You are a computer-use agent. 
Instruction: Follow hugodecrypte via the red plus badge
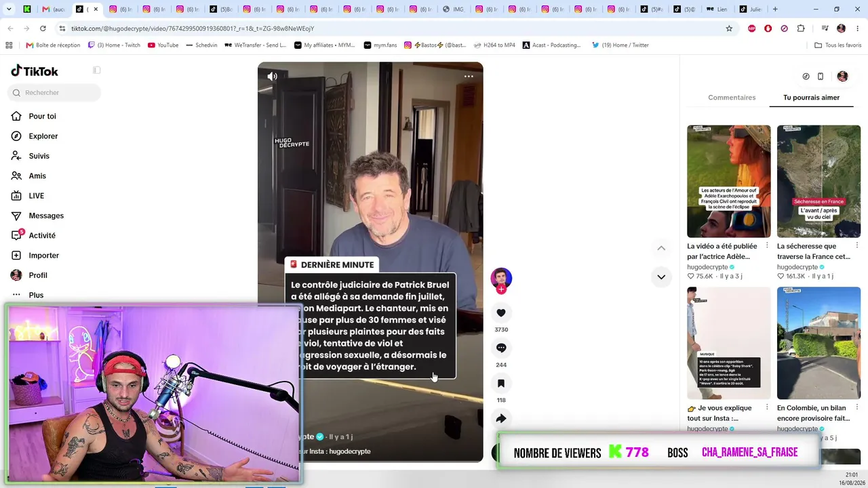[x=501, y=289]
